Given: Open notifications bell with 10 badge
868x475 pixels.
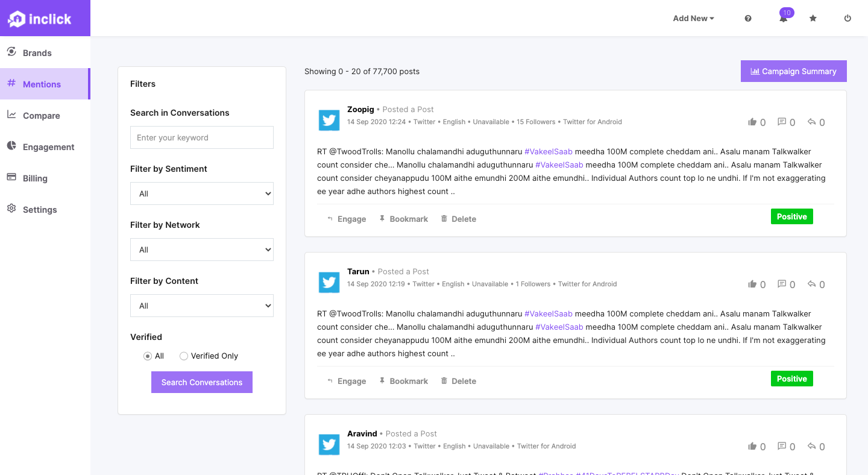Looking at the screenshot, I should (784, 17).
